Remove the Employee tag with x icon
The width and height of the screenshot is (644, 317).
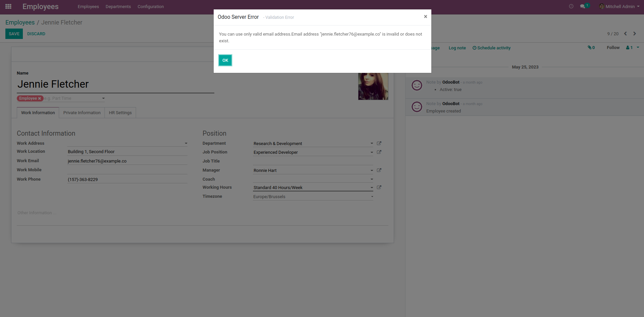pyautogui.click(x=40, y=98)
